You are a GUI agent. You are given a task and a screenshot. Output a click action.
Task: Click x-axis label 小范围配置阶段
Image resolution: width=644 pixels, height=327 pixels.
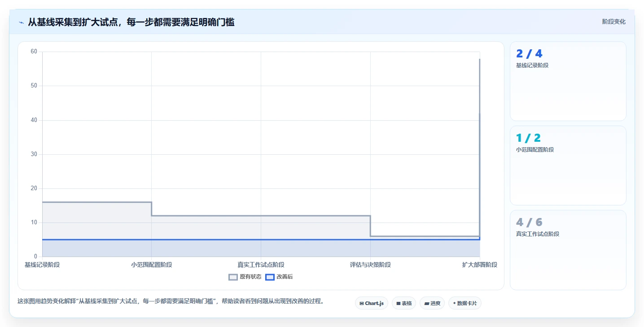click(152, 265)
